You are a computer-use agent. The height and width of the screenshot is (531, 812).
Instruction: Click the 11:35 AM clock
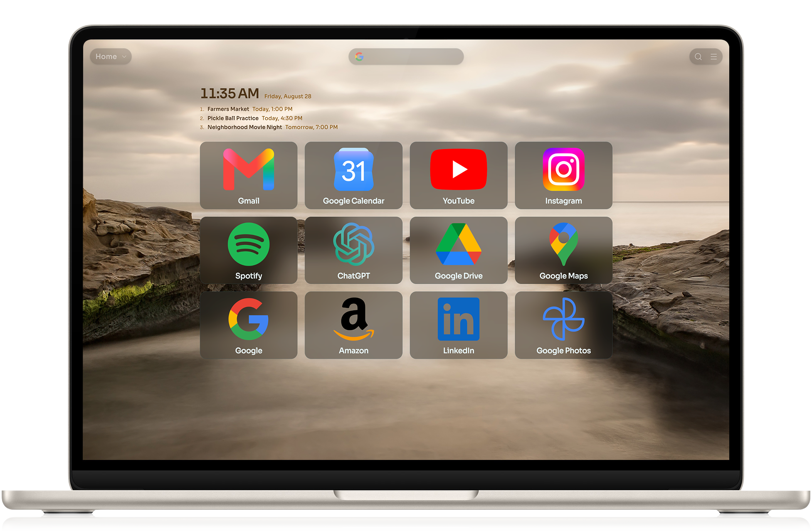230,93
